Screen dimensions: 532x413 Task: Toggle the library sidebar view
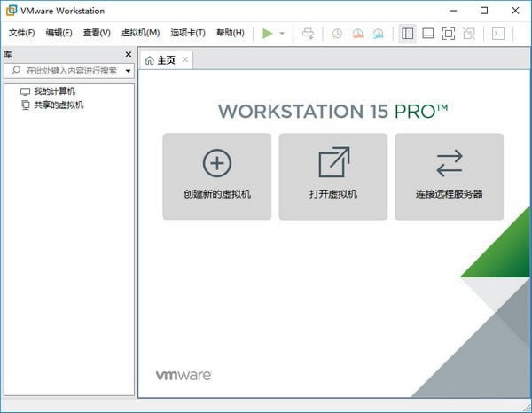(x=407, y=34)
